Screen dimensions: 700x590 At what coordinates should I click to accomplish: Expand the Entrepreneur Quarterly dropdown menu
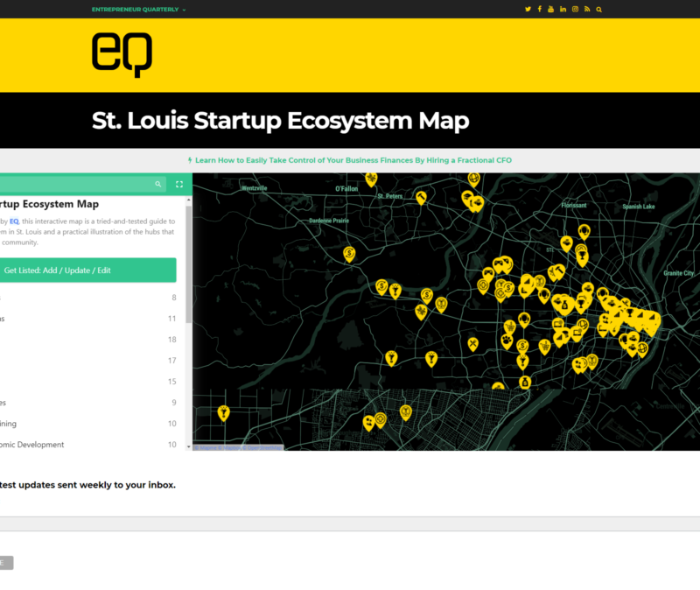point(138,10)
